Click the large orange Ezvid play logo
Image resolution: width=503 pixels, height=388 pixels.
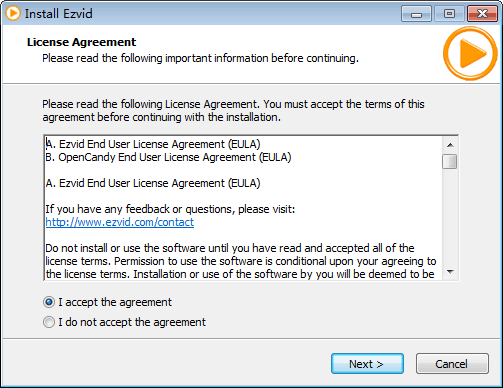470,54
